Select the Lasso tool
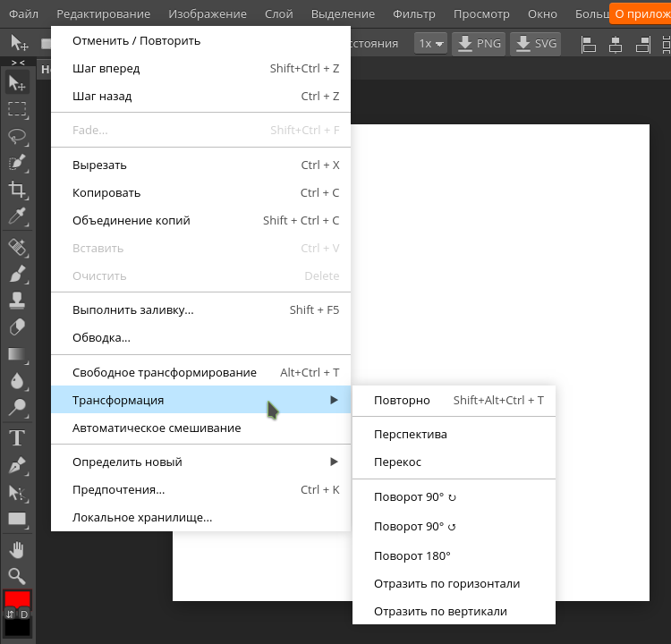 [17, 137]
